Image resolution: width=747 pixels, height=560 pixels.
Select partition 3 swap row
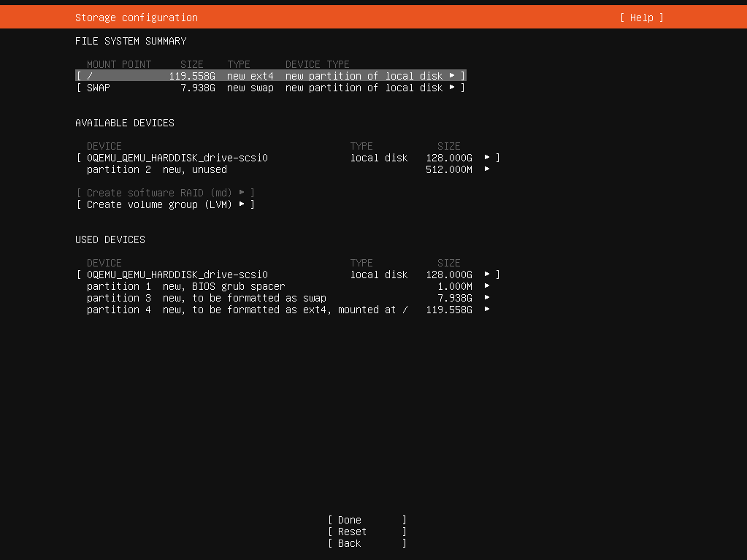point(206,298)
